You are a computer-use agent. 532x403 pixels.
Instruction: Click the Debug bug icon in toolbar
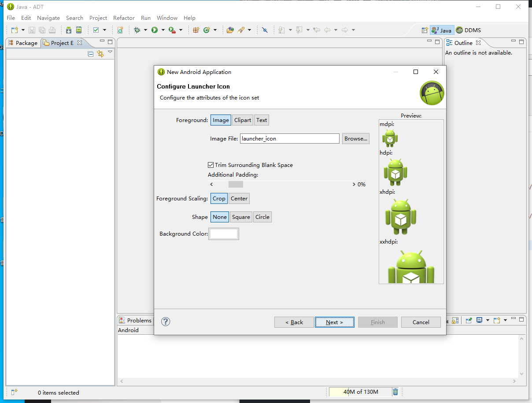(x=137, y=30)
